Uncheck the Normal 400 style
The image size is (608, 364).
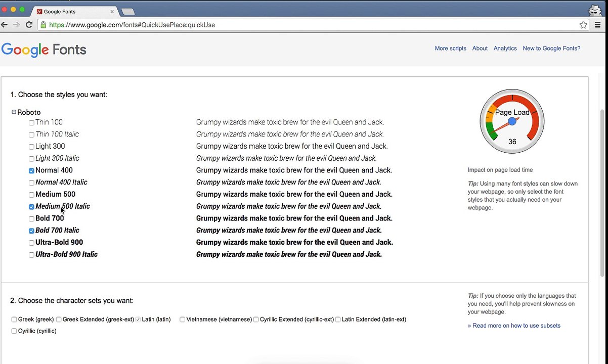31,171
